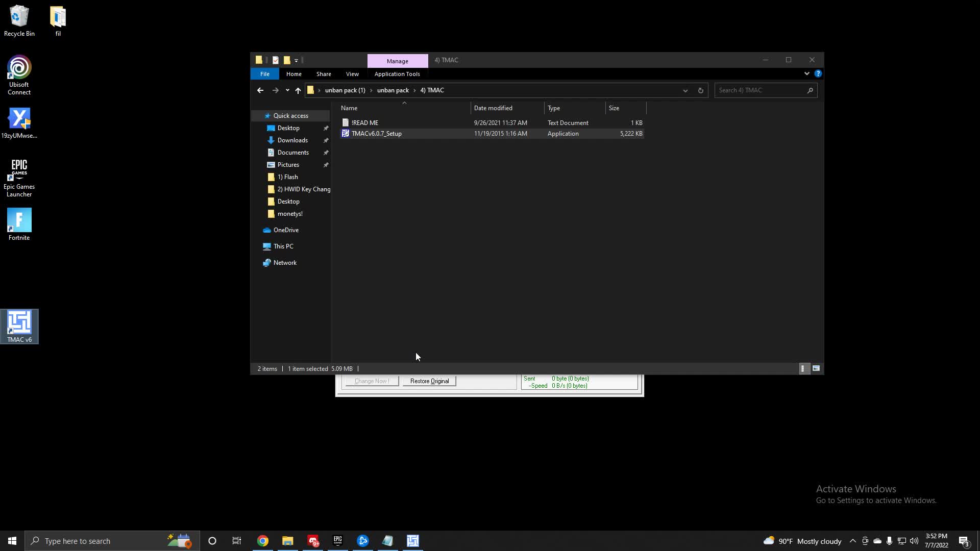980x551 pixels.
Task: Click the refresh icon in the address bar
Action: click(x=700, y=90)
